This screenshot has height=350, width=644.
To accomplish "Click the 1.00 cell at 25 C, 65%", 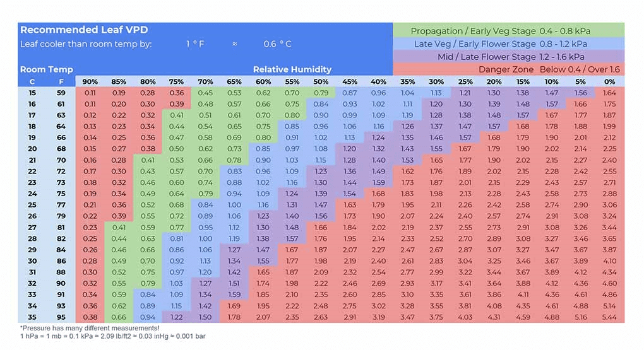I will tap(234, 205).
